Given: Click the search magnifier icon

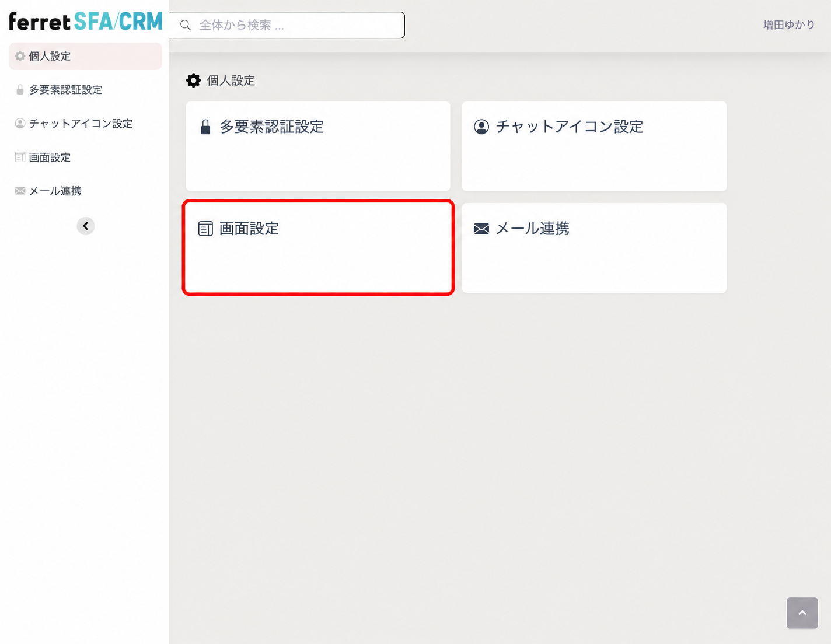Looking at the screenshot, I should coord(186,25).
